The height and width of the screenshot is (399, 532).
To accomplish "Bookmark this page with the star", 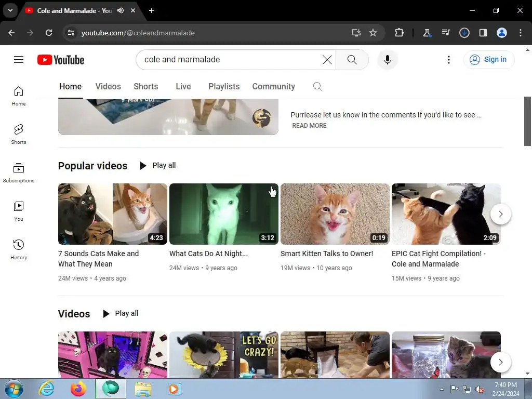I will tap(373, 33).
